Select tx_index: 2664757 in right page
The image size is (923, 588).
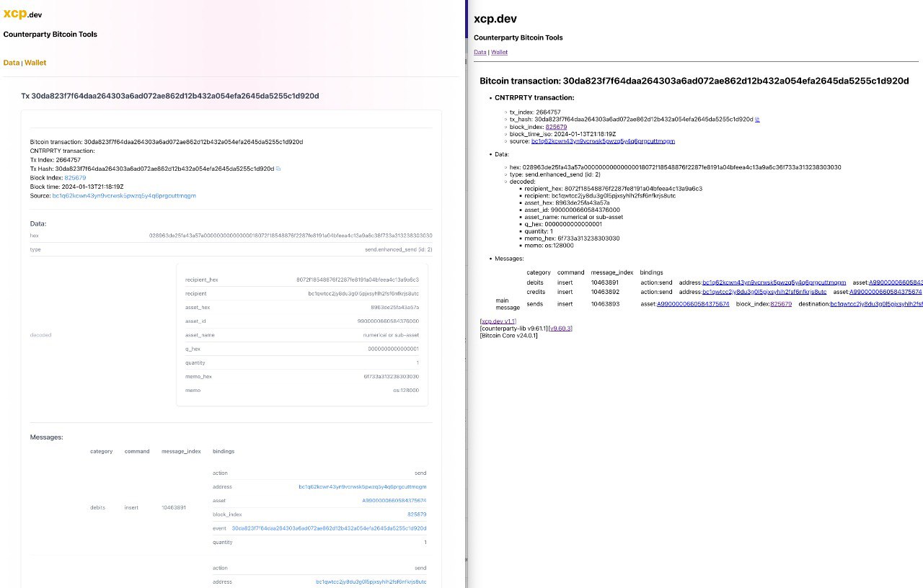[x=535, y=112]
